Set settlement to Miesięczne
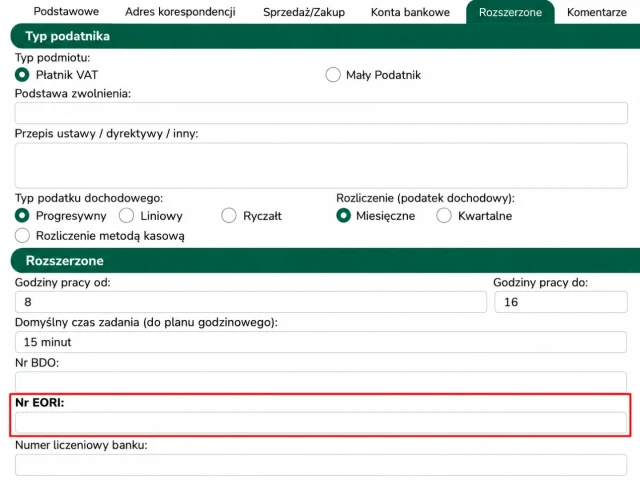This screenshot has height=480, width=640. 344,216
